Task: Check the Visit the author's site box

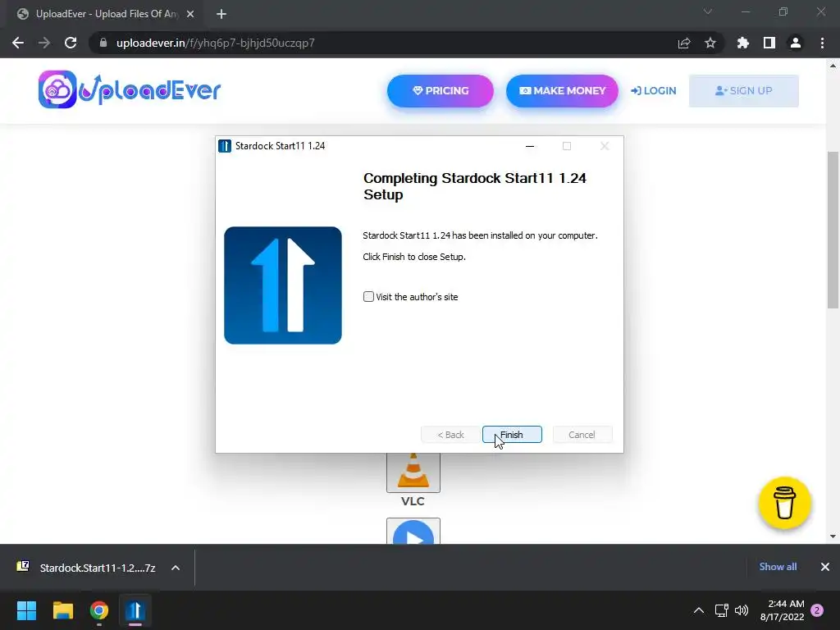Action: click(x=368, y=297)
